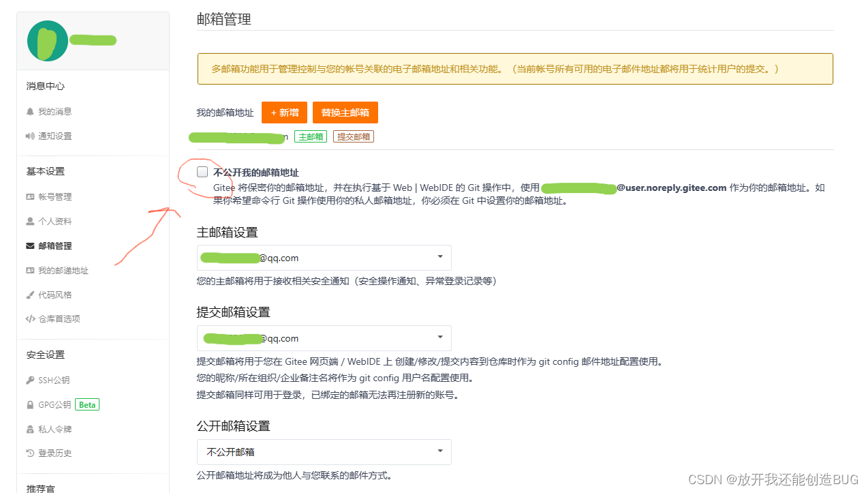Viewport: 868px width, 493px height.
Task: Click the lock icon beside GPG公钥
Action: (30, 404)
